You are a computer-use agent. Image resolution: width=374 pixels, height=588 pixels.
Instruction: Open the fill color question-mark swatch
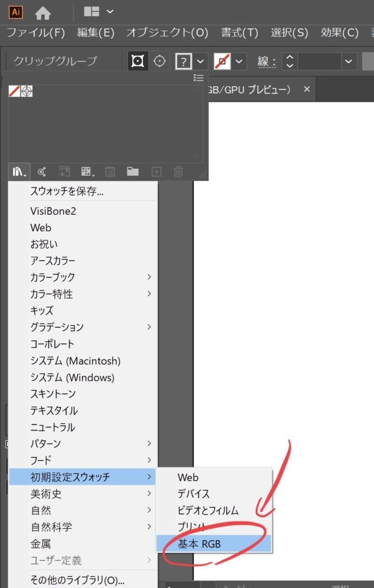click(183, 61)
